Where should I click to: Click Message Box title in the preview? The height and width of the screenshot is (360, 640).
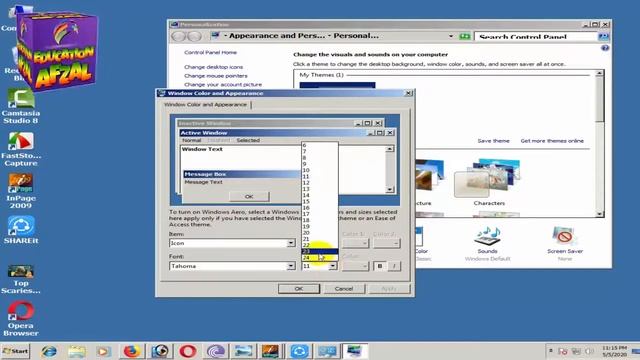[242, 174]
